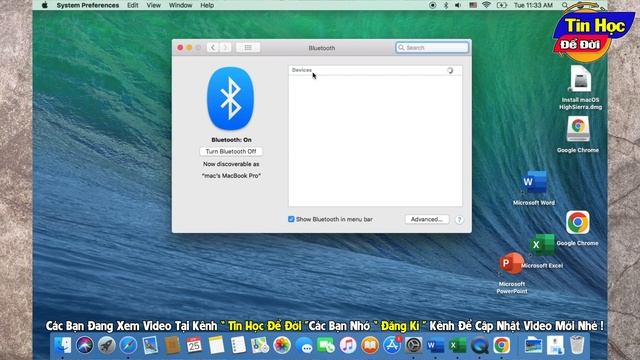The height and width of the screenshot is (360, 640).
Task: Click battery icon in menu bar
Action: 502,5
